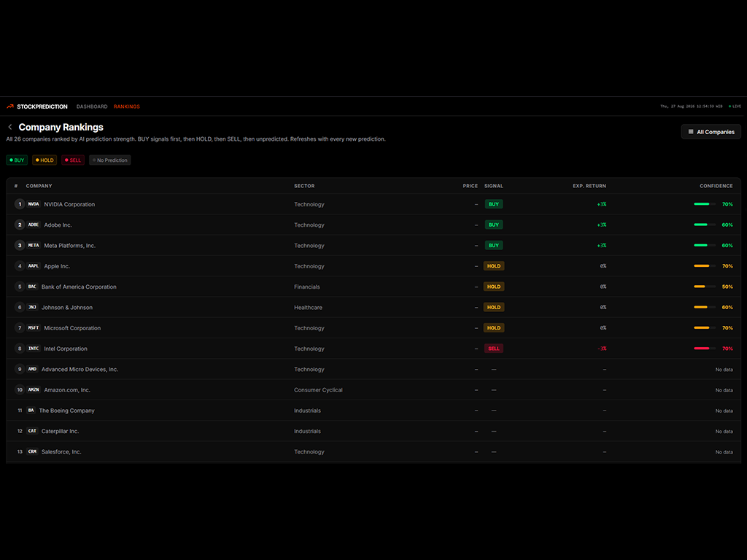Click the date and time display
The height and width of the screenshot is (560, 747).
(x=692, y=106)
